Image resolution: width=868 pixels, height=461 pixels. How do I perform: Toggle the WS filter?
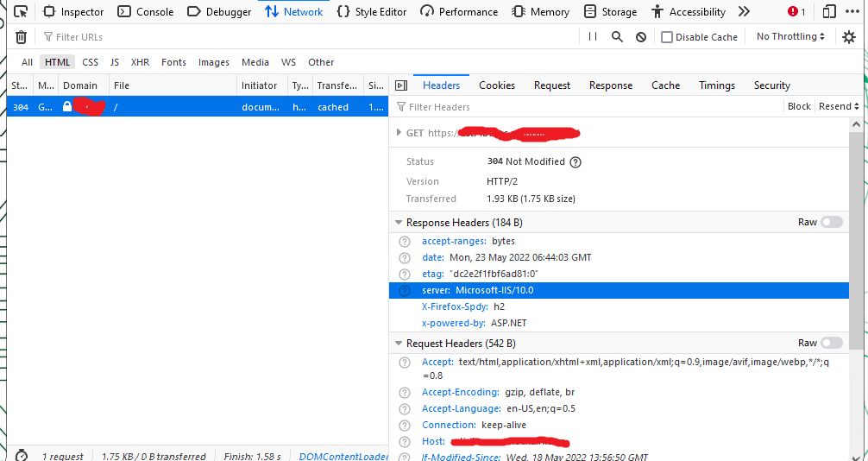point(288,62)
